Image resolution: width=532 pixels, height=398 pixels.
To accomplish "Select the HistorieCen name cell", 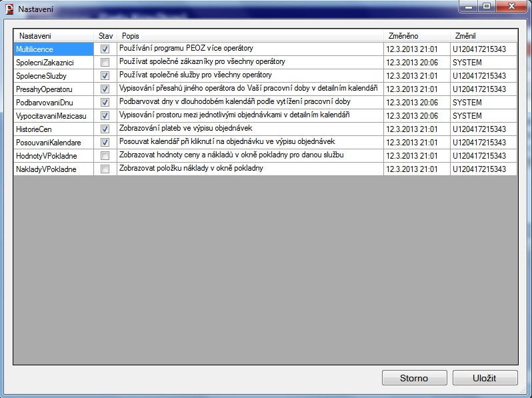I will (53, 129).
